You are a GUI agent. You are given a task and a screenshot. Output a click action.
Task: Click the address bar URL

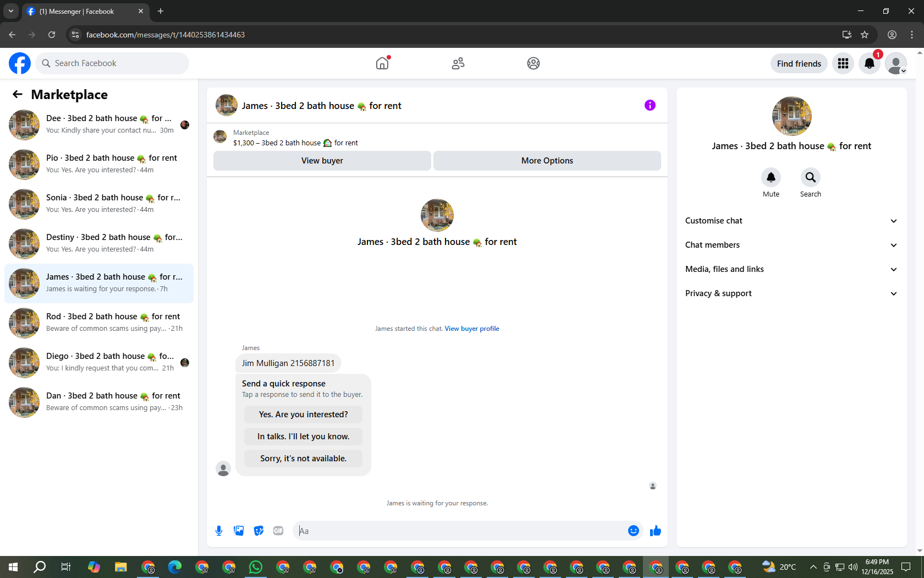(166, 35)
